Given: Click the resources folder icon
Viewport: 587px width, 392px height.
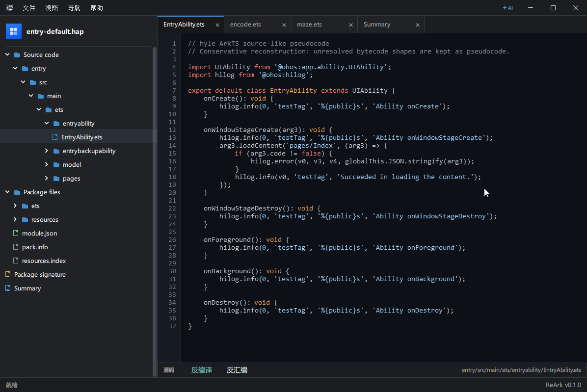Looking at the screenshot, I should click(x=25, y=220).
